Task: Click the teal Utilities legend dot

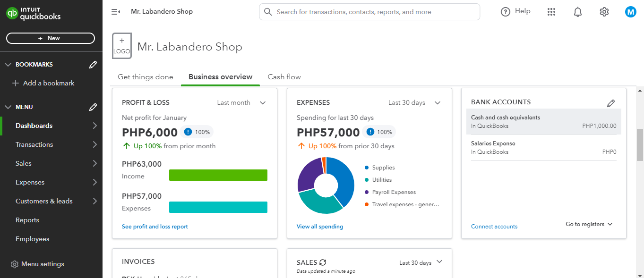Action: pyautogui.click(x=367, y=180)
